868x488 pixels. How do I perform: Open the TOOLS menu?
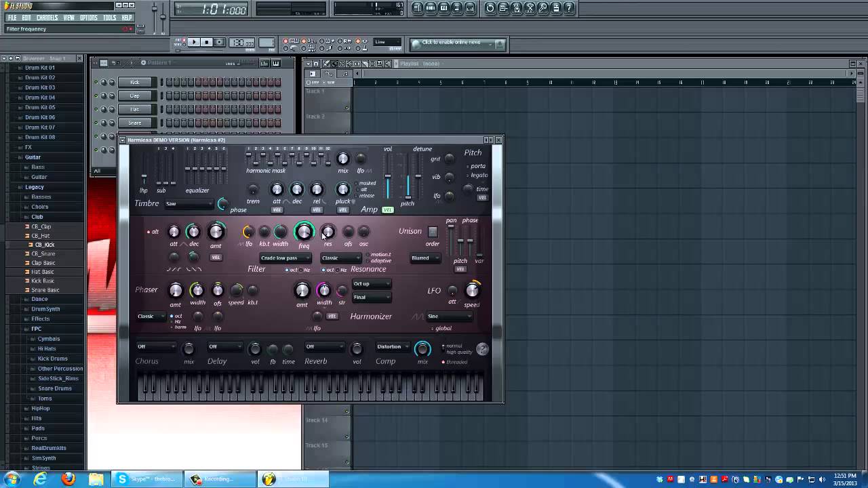(110, 18)
